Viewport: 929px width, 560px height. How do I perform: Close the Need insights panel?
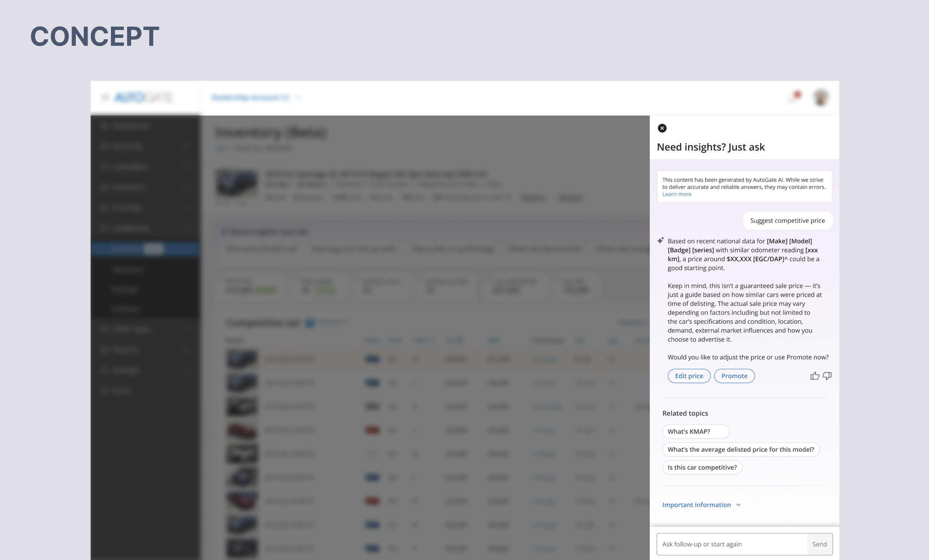[662, 128]
